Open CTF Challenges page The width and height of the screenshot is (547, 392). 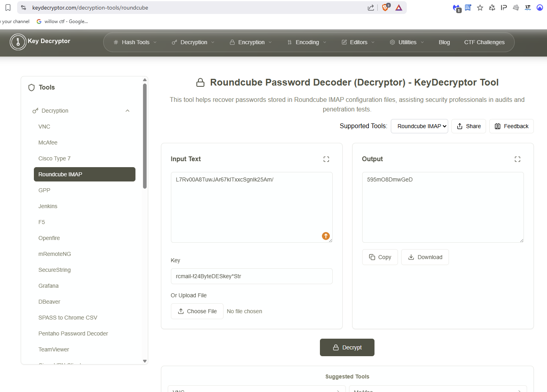click(484, 42)
